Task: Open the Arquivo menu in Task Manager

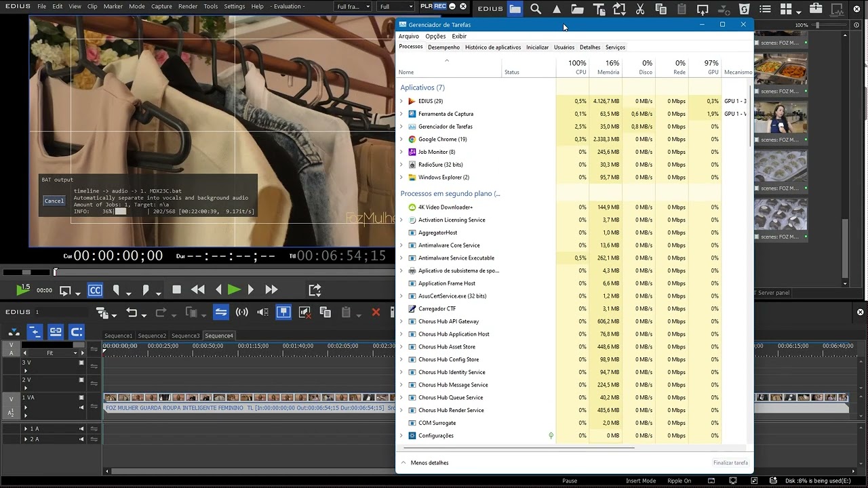Action: point(409,37)
